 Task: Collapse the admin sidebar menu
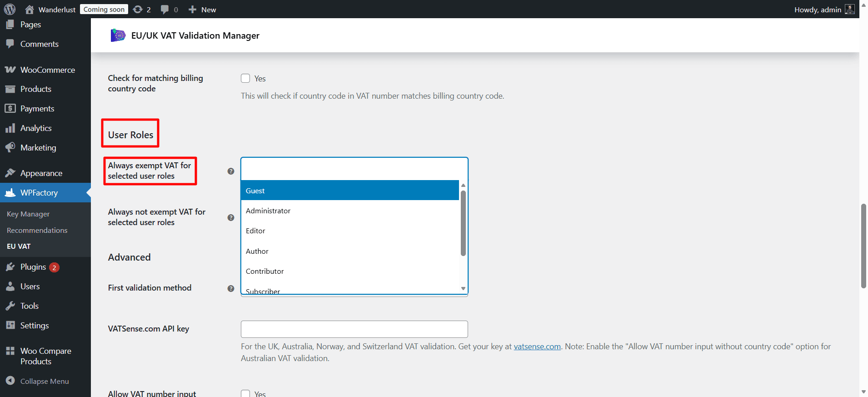(x=45, y=381)
